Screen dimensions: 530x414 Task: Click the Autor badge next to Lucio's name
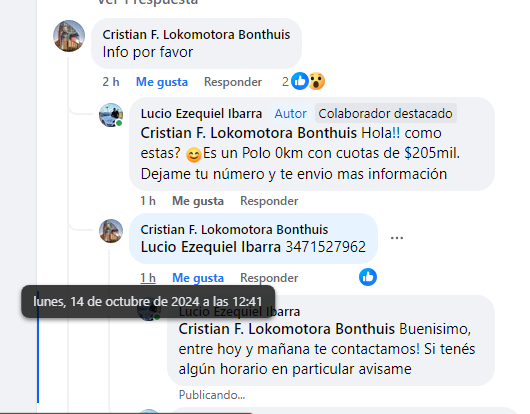click(x=290, y=114)
